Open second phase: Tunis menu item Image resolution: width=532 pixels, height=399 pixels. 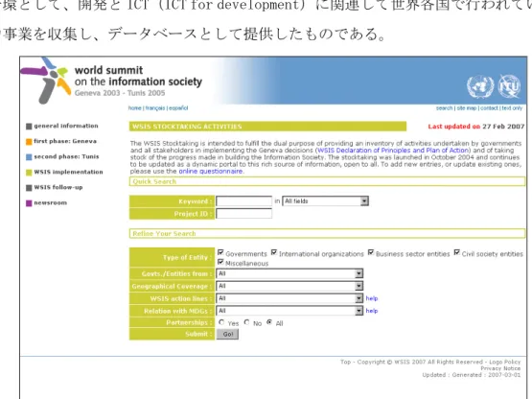coord(66,156)
